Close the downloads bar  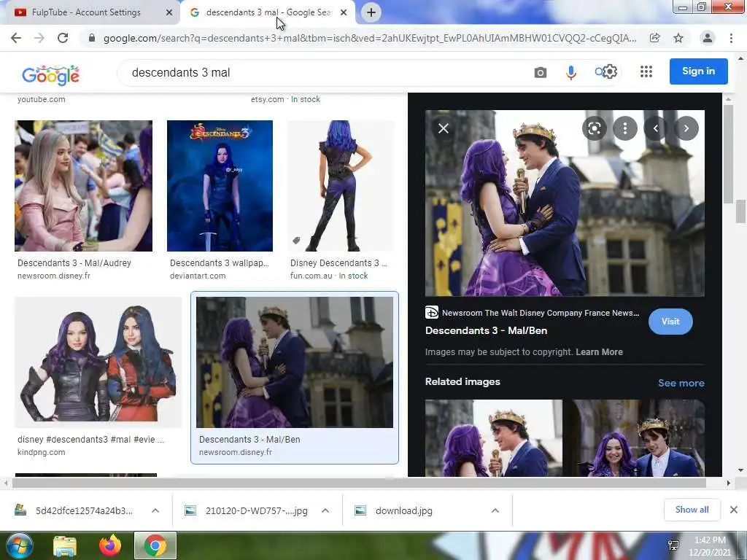coord(734,510)
